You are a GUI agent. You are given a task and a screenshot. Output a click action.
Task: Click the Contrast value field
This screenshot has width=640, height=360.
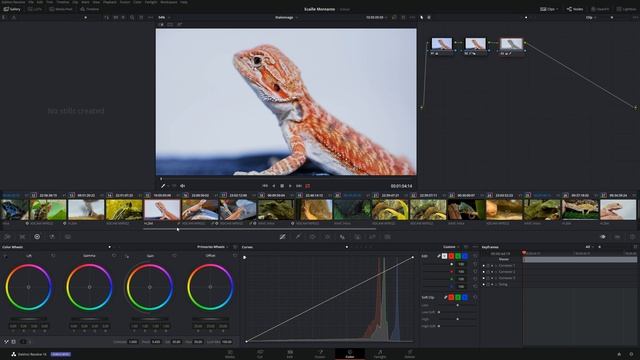[x=133, y=342]
